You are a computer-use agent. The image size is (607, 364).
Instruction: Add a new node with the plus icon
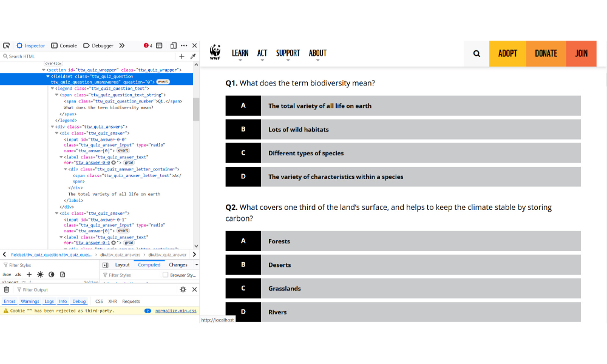181,56
